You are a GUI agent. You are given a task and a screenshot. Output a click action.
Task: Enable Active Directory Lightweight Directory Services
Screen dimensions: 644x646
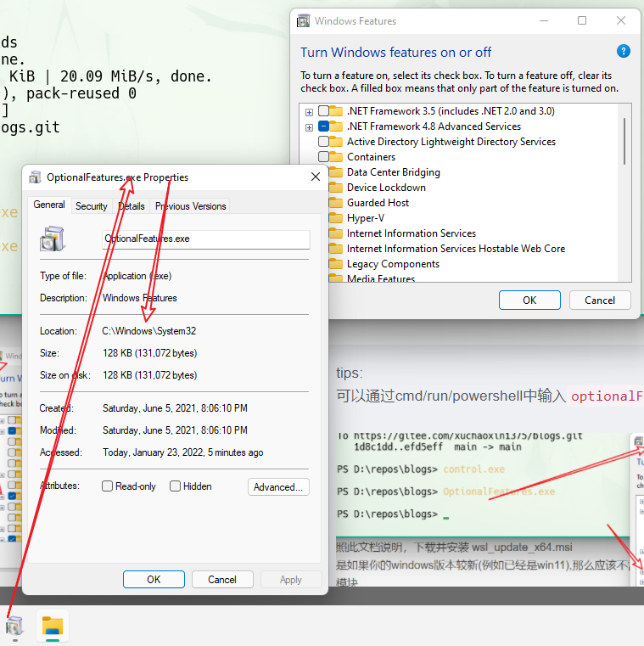click(x=323, y=141)
